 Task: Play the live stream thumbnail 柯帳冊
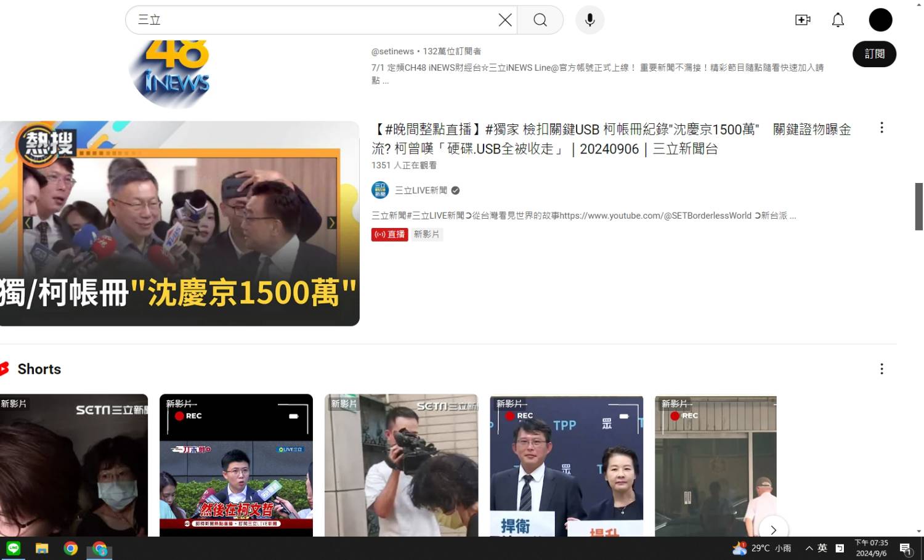[179, 224]
